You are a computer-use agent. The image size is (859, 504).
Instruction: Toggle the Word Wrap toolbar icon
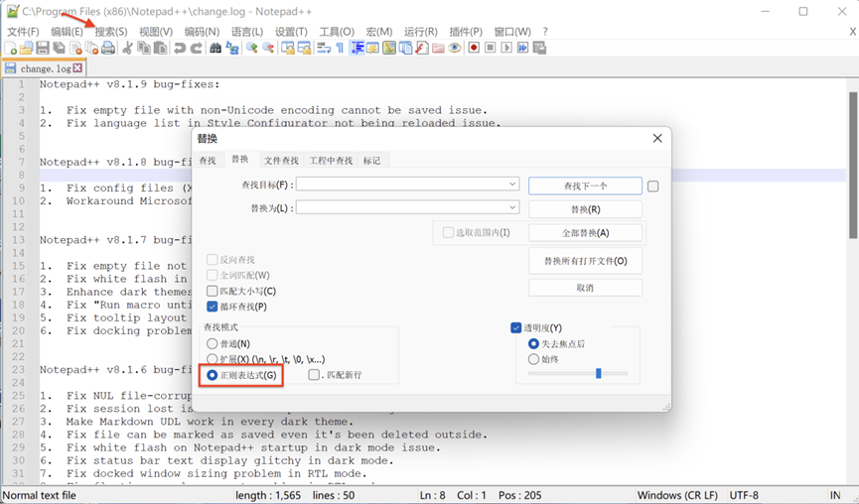[323, 49]
